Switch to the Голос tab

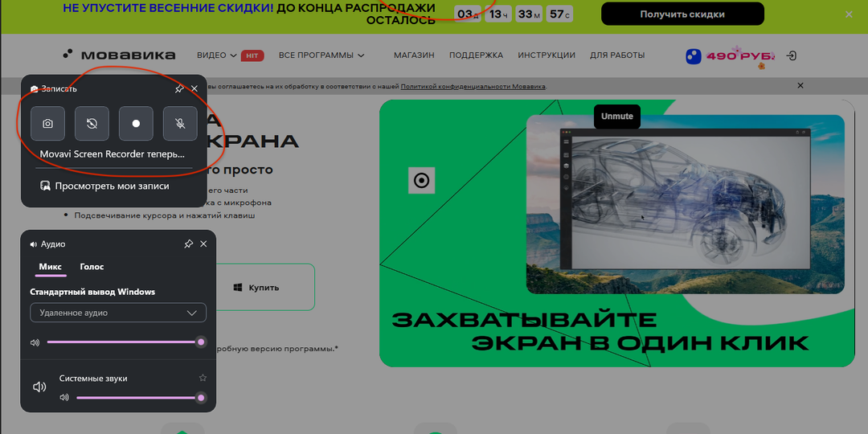coord(92,267)
